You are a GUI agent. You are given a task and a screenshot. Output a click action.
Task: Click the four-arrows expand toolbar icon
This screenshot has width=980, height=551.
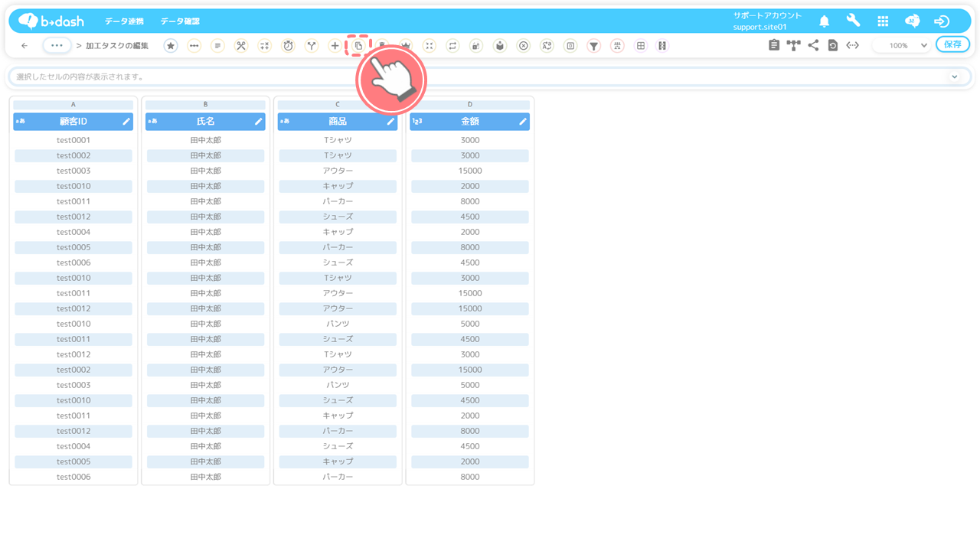point(429,46)
